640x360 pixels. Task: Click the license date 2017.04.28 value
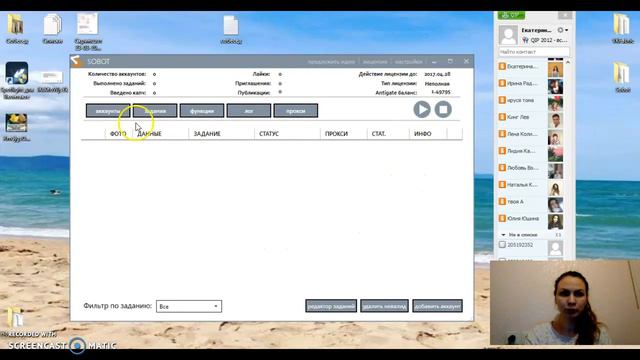(437, 74)
